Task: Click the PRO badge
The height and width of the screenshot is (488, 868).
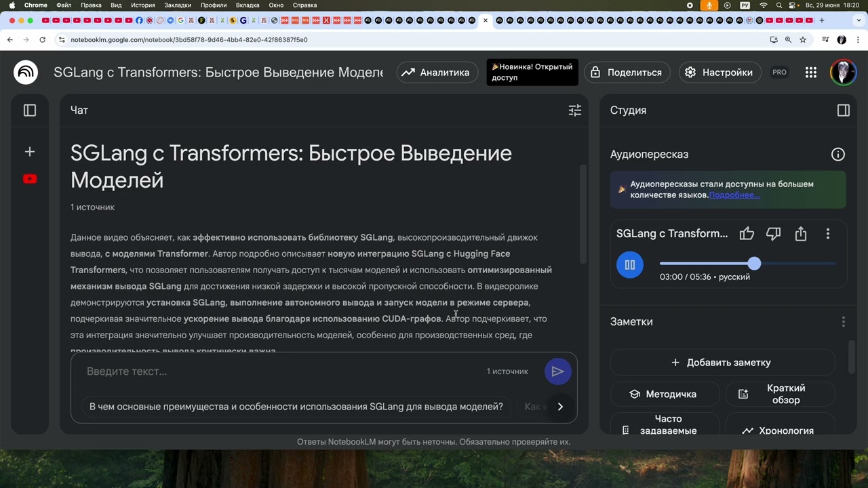Action: [x=779, y=73]
